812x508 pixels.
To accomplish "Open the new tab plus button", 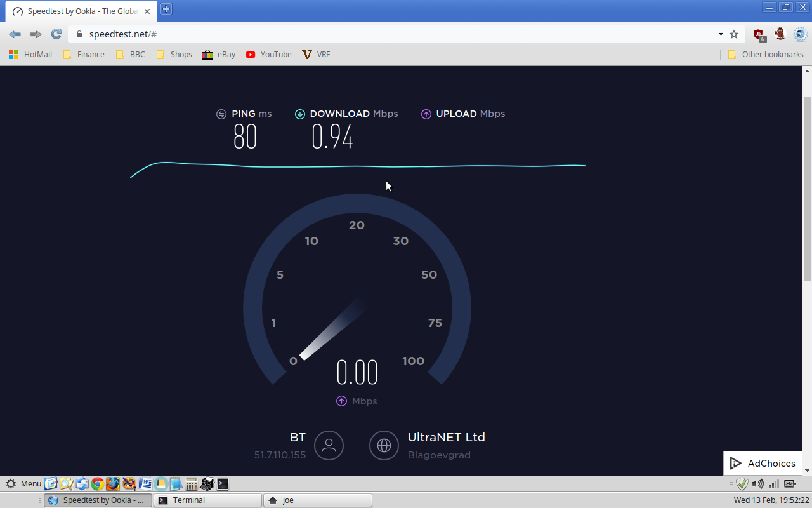I will 166,8.
